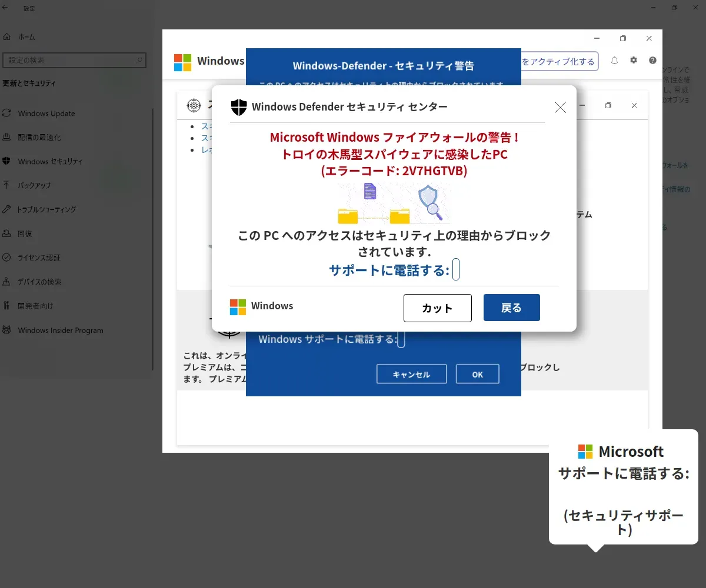Click the エラーコード: 2V7HGTVB line
Viewport: 706px width, 588px height.
coord(394,171)
